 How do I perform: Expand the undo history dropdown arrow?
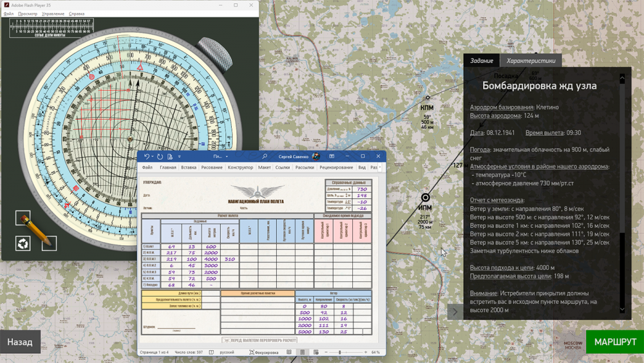click(153, 156)
